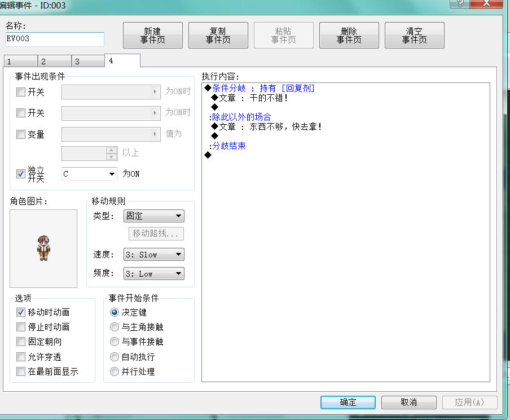Enable the second 开关 condition checkbox
Screen dimensions: 510x420
pos(21,113)
